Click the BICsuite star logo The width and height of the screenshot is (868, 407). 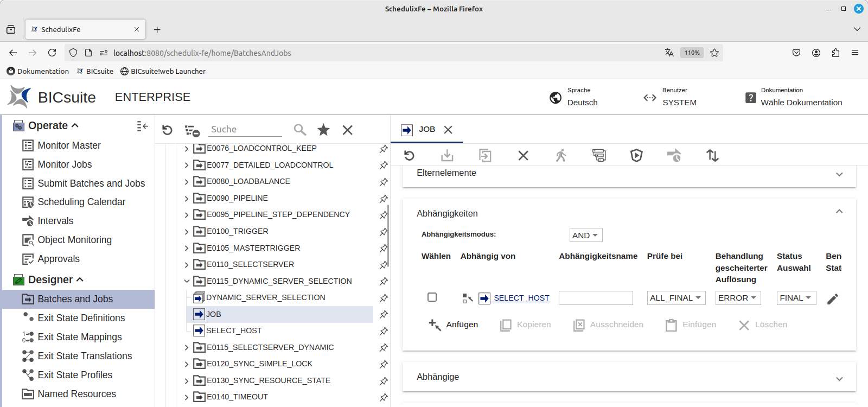20,97
